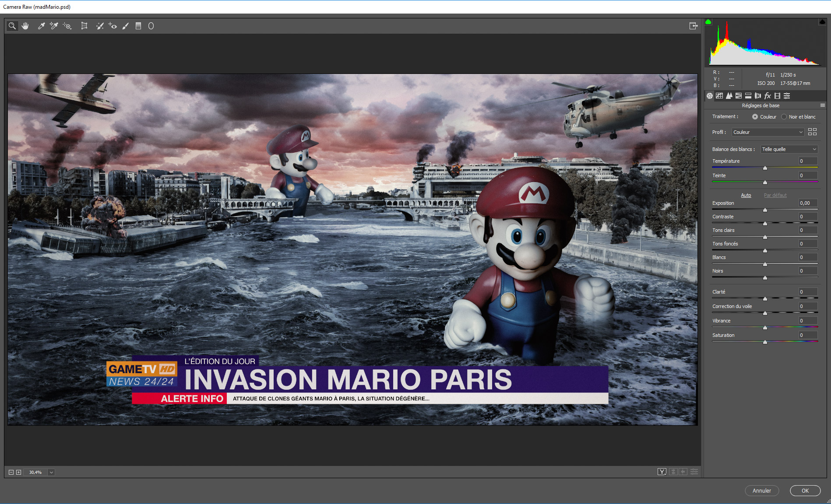Click the Teinte slider handle
The width and height of the screenshot is (831, 504).
765,182
